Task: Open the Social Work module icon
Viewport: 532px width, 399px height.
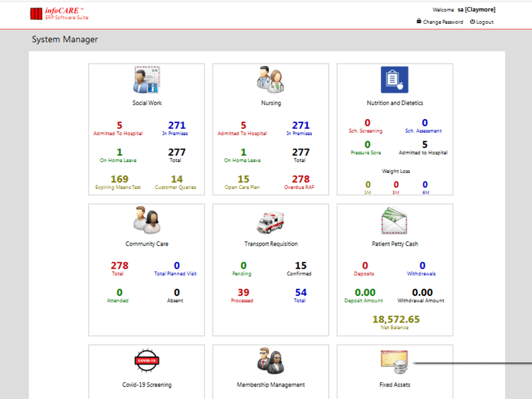Action: tap(147, 80)
